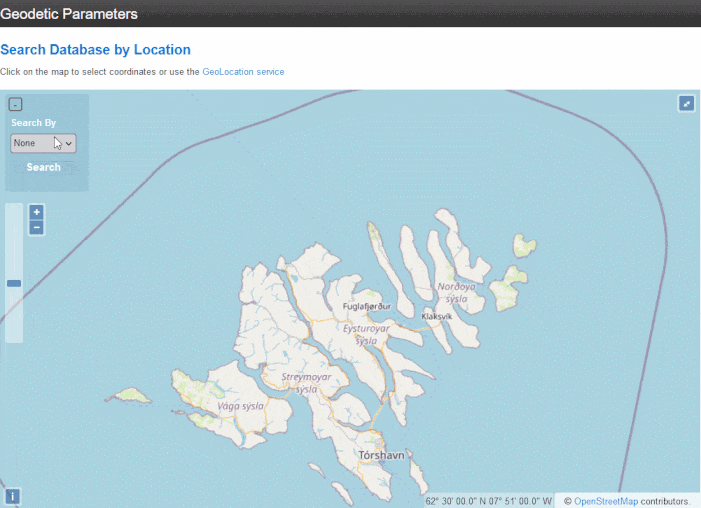The image size is (701, 508).
Task: Zoom out with the minus icon
Action: (x=37, y=228)
